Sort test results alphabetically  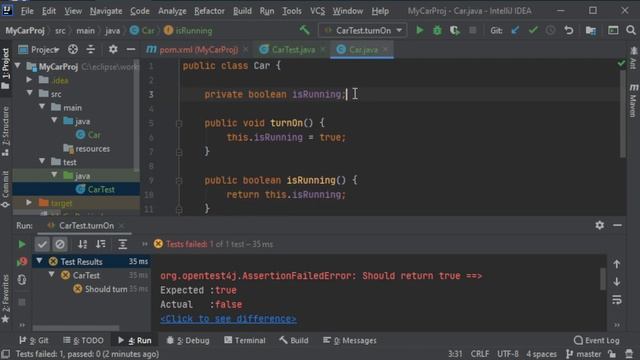point(82,244)
